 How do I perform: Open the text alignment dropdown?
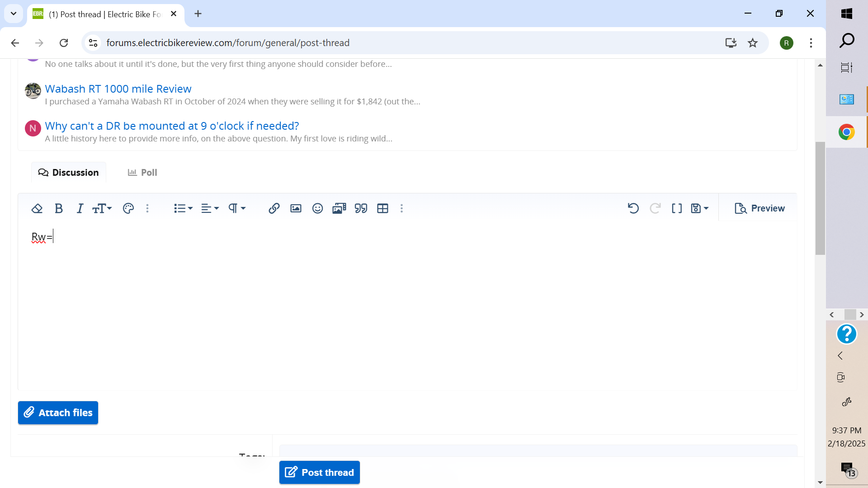pos(210,208)
